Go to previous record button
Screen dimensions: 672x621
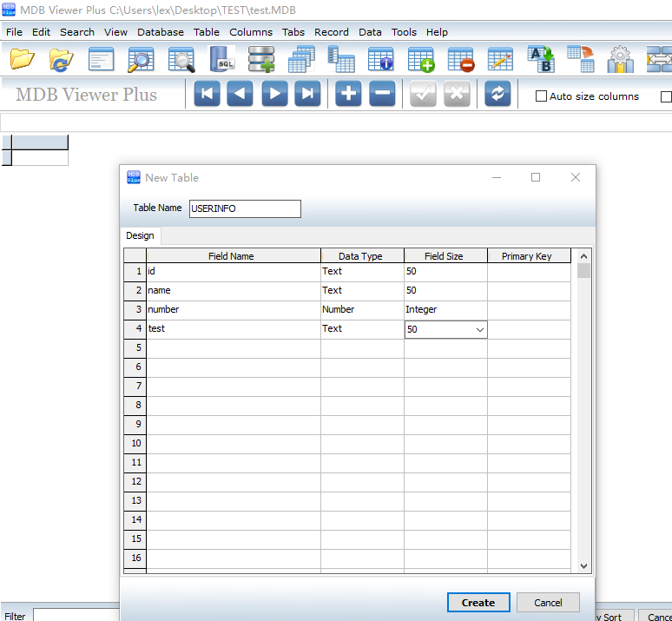pyautogui.click(x=240, y=93)
